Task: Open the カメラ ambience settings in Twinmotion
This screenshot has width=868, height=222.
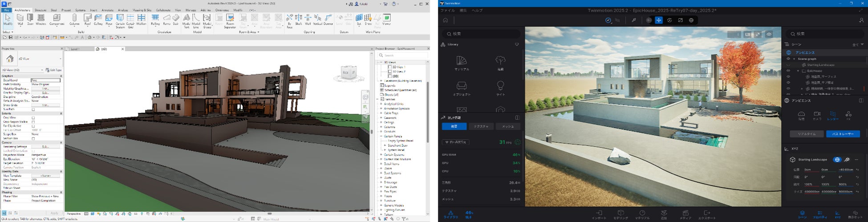Action: pos(817,116)
